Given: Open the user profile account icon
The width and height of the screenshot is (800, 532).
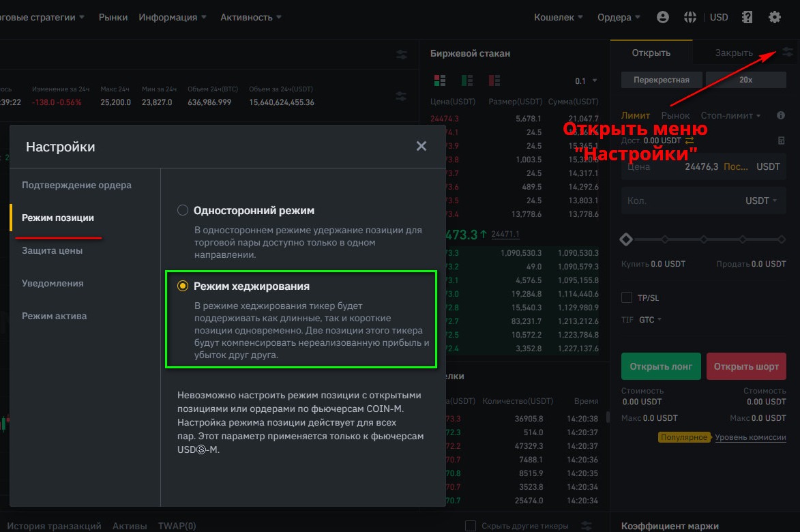Looking at the screenshot, I should 662,17.
